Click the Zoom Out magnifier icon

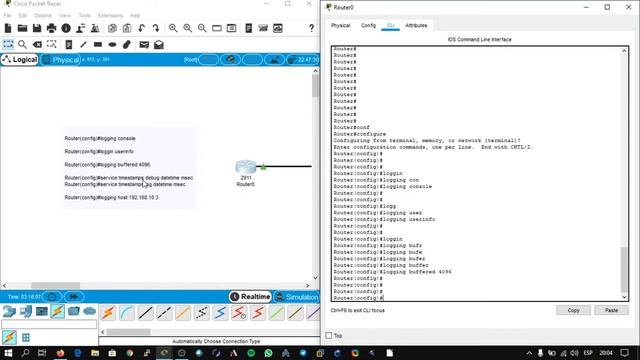(x=202, y=28)
